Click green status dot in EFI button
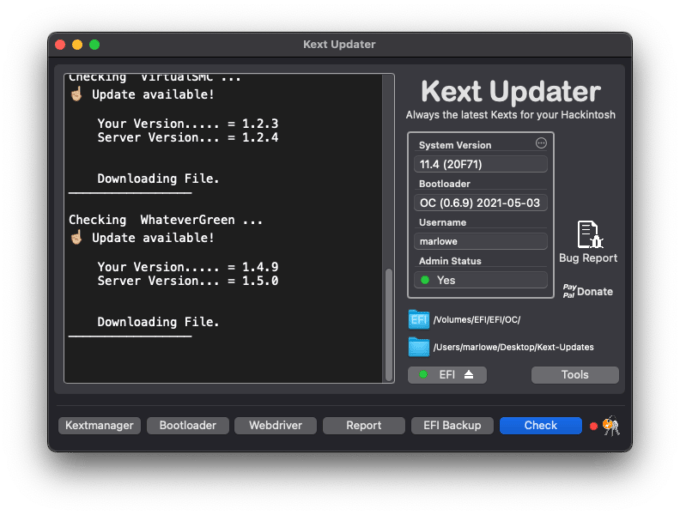 (x=423, y=374)
